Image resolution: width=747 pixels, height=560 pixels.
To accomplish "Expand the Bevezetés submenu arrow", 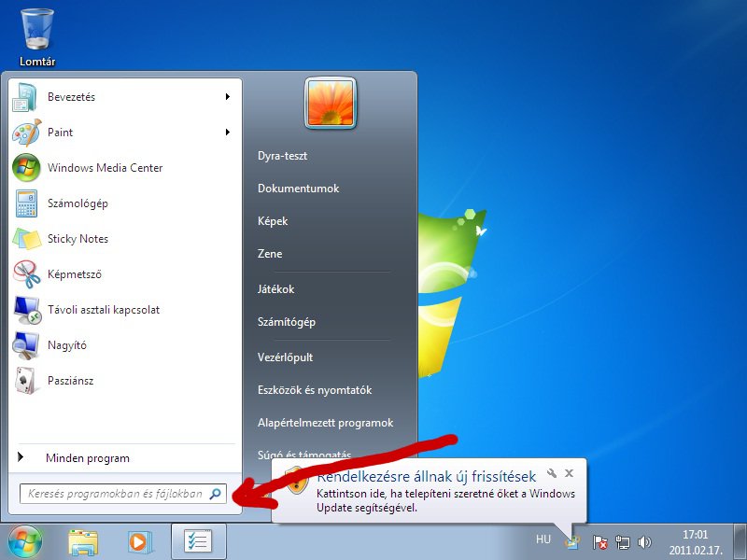I will point(228,97).
